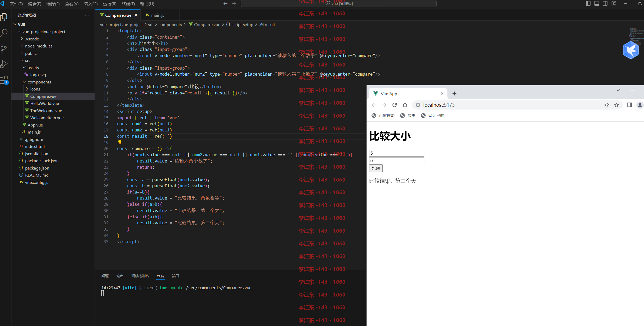Go back in VS Code navigation
The height and width of the screenshot is (326, 644).
tap(225, 4)
